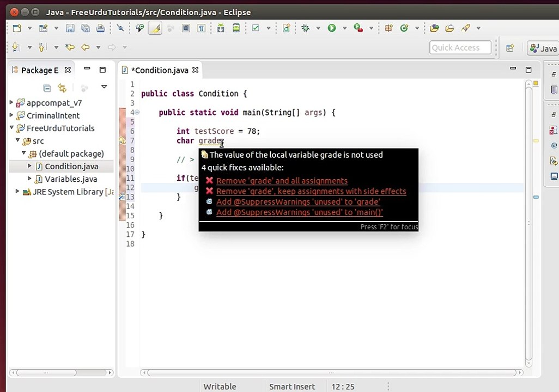Open dropdown arrow beside Run icon
This screenshot has width=559, height=392.
pyautogui.click(x=344, y=28)
